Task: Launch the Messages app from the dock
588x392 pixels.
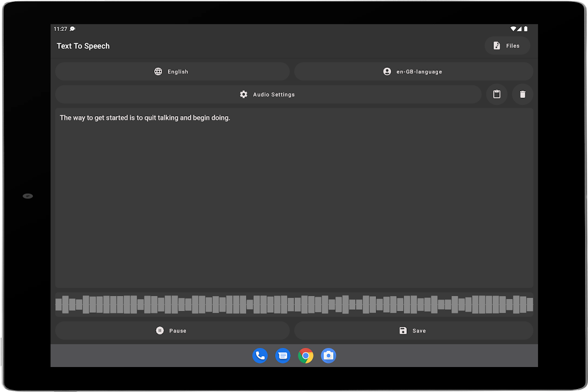Action: pyautogui.click(x=283, y=356)
